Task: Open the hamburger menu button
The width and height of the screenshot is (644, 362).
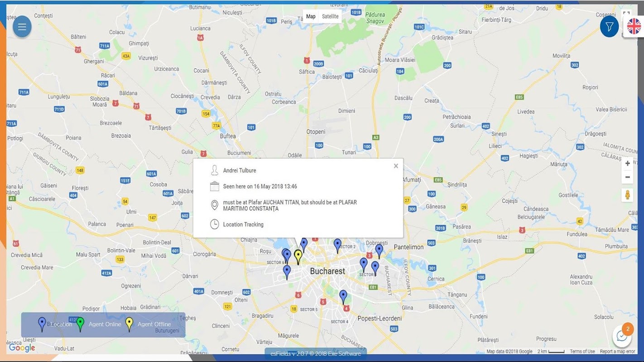Action: pyautogui.click(x=22, y=27)
